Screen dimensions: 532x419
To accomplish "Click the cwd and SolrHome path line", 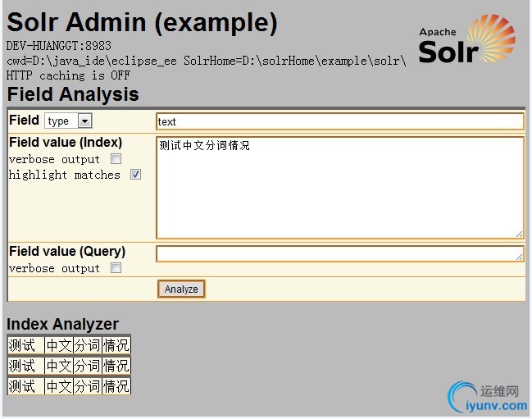I will tap(207, 61).
